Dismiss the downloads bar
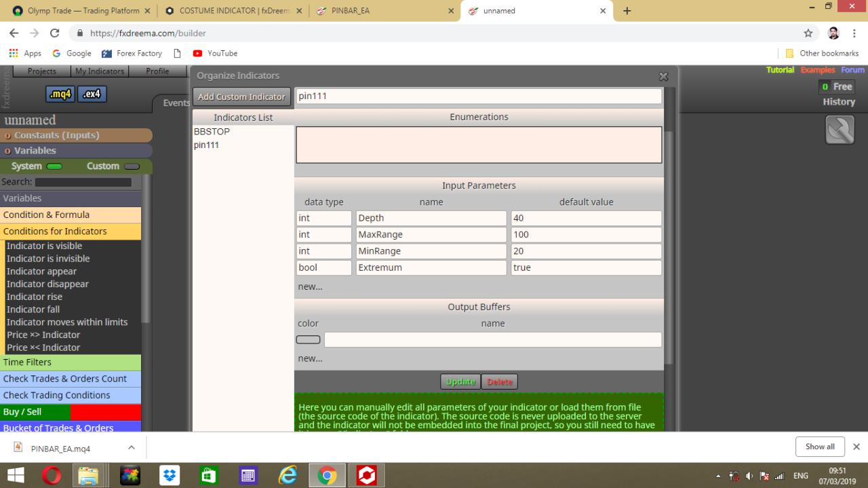868x488 pixels. [x=856, y=447]
